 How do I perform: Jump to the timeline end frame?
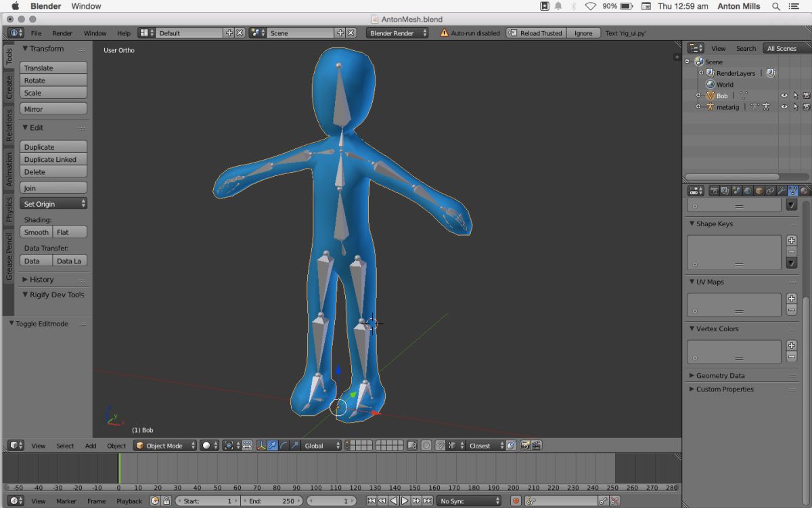pyautogui.click(x=428, y=501)
